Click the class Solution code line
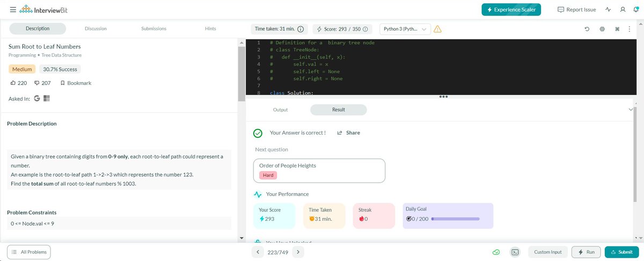The width and height of the screenshot is (644, 261). click(x=291, y=93)
